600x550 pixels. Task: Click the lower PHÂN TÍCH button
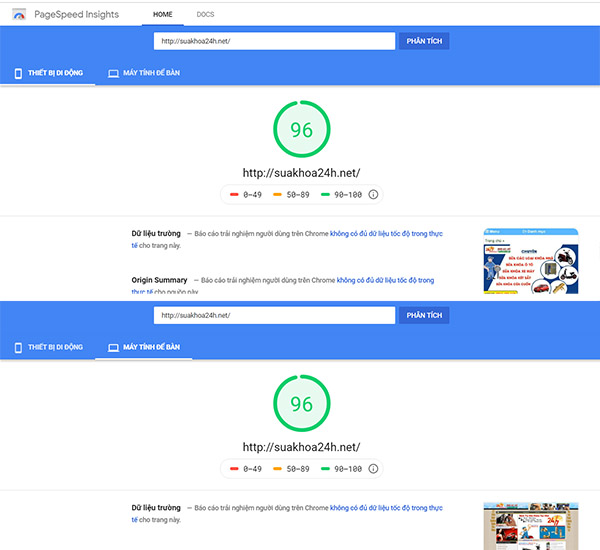(424, 315)
